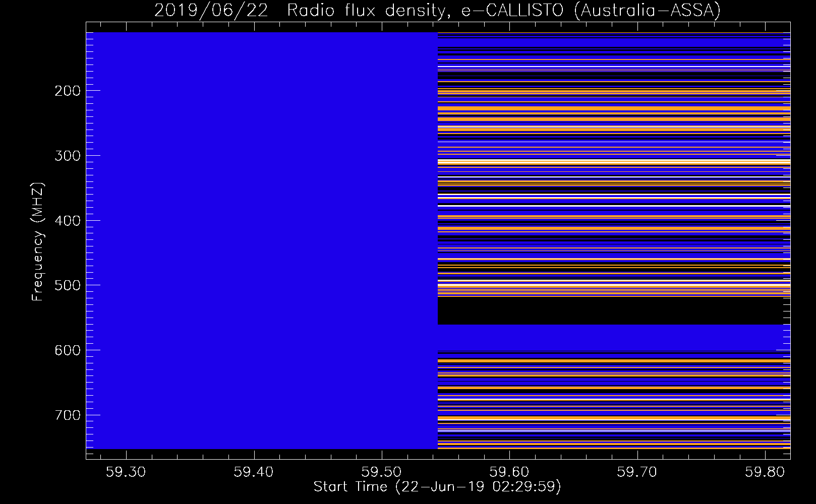This screenshot has height=504, width=816.
Task: Click the 400 frequency tick label
Action: pyautogui.click(x=68, y=221)
